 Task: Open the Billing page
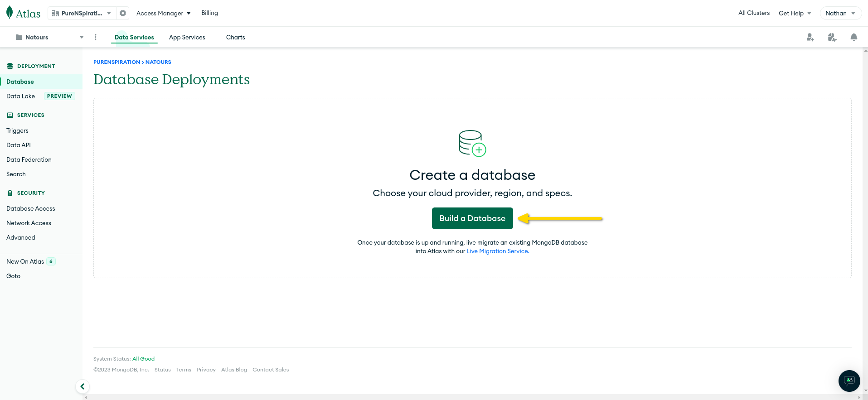coord(209,13)
